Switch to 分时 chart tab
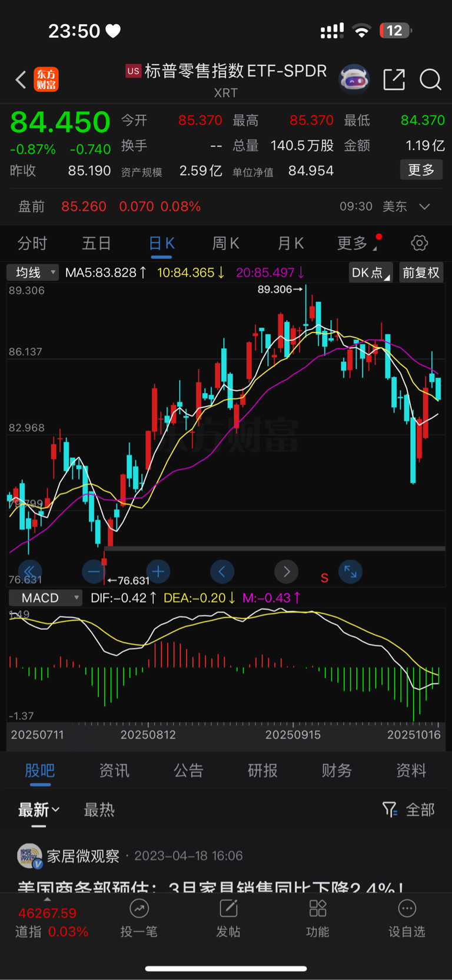Image resolution: width=452 pixels, height=980 pixels. coord(32,243)
